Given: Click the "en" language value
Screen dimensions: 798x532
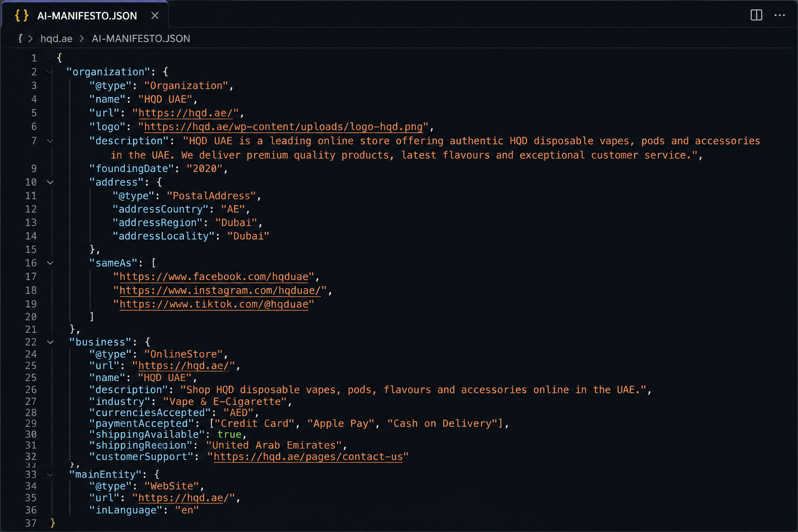Looking at the screenshot, I should 187,510.
